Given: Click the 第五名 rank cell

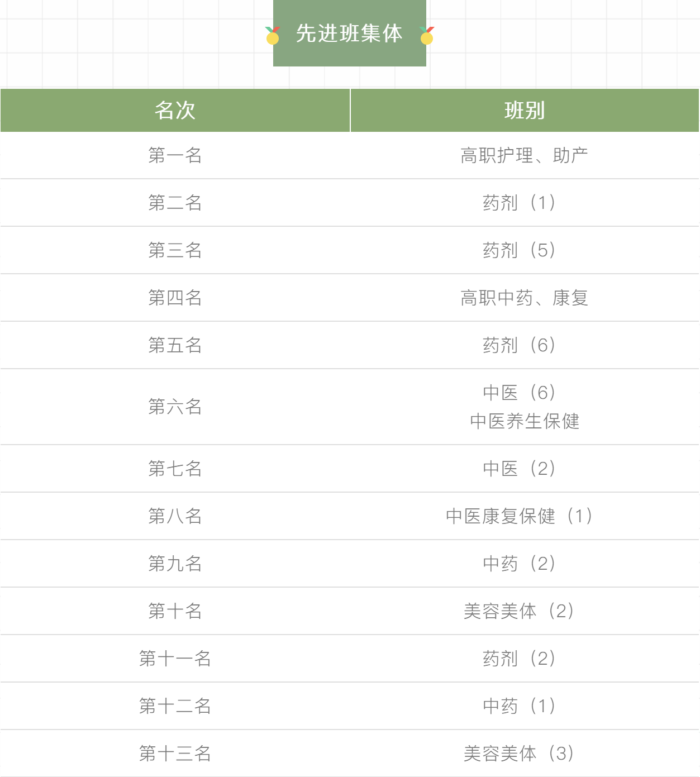Looking at the screenshot, I should click(175, 345).
